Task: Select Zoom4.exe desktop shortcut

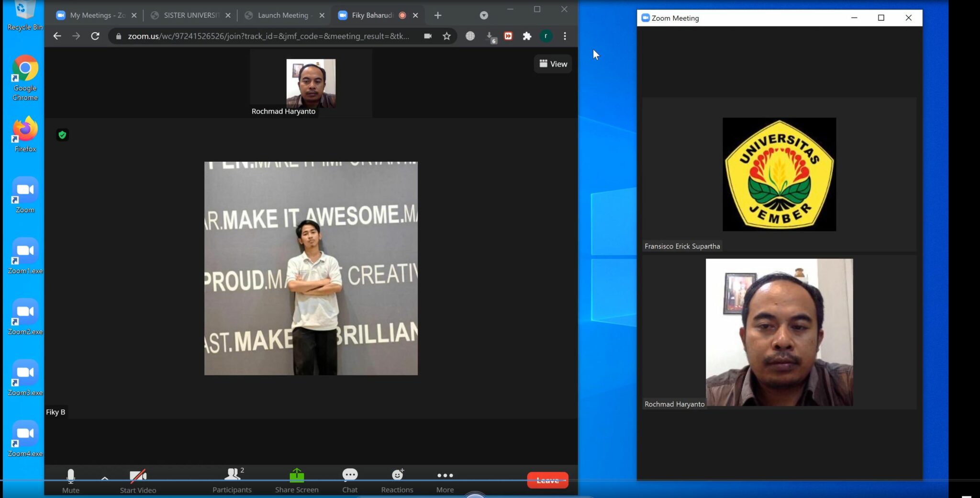Action: 25,439
